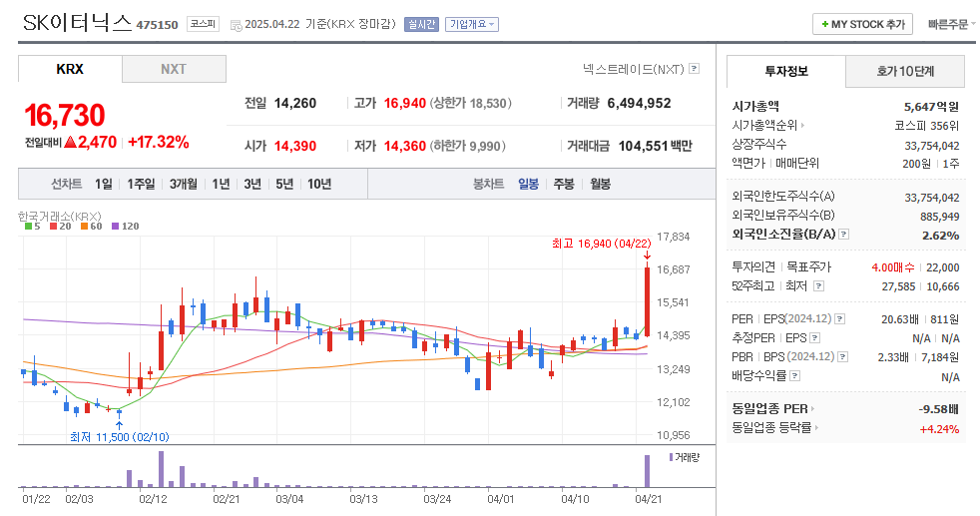Click the 거래량 volume legend label
Viewport: 980px width, 516px height.
point(688,457)
